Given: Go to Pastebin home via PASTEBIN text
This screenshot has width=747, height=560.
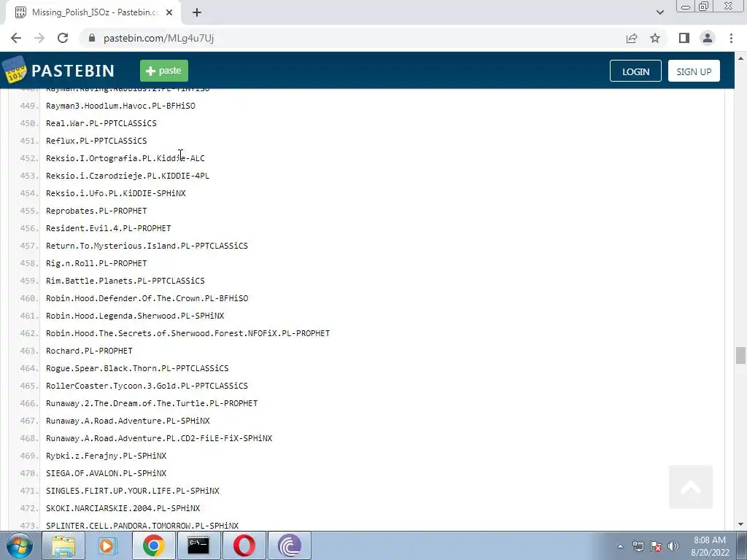Looking at the screenshot, I should [x=73, y=71].
